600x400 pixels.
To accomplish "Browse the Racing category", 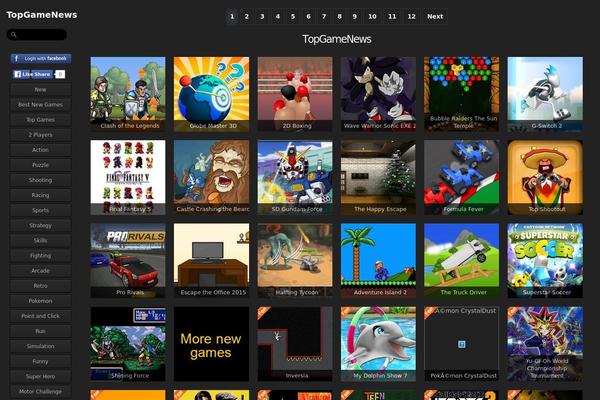I will pos(40,195).
